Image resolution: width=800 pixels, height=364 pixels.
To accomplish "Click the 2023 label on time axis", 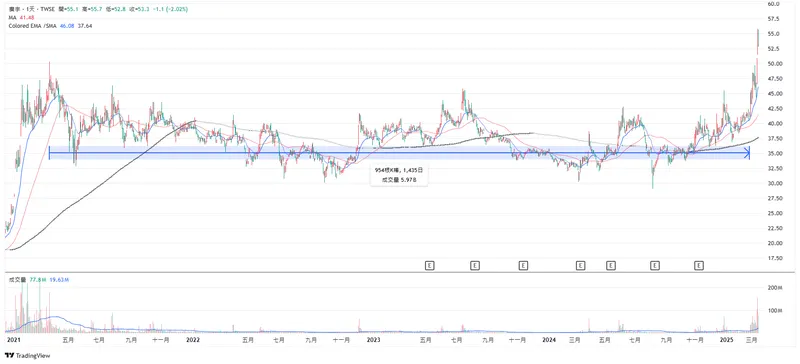I will pyautogui.click(x=373, y=339).
